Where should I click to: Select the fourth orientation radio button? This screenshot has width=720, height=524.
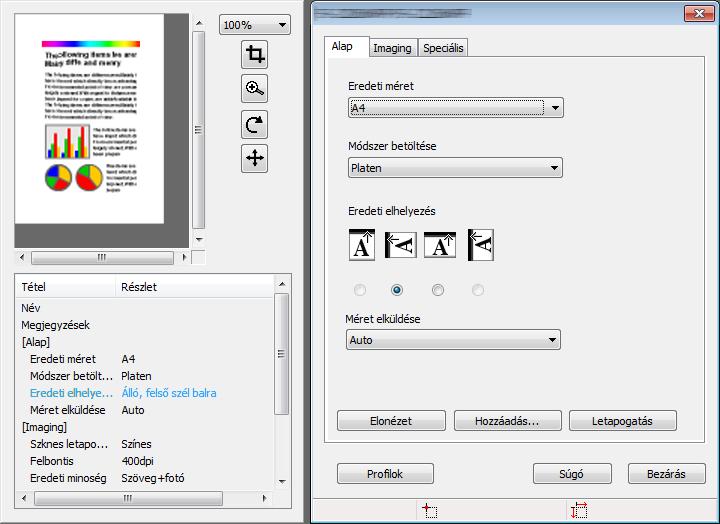point(478,290)
